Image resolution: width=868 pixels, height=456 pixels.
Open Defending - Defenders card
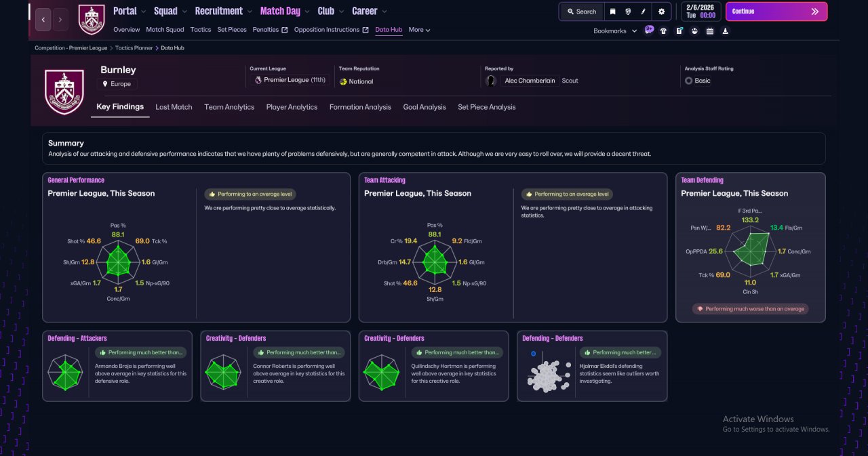(x=592, y=366)
